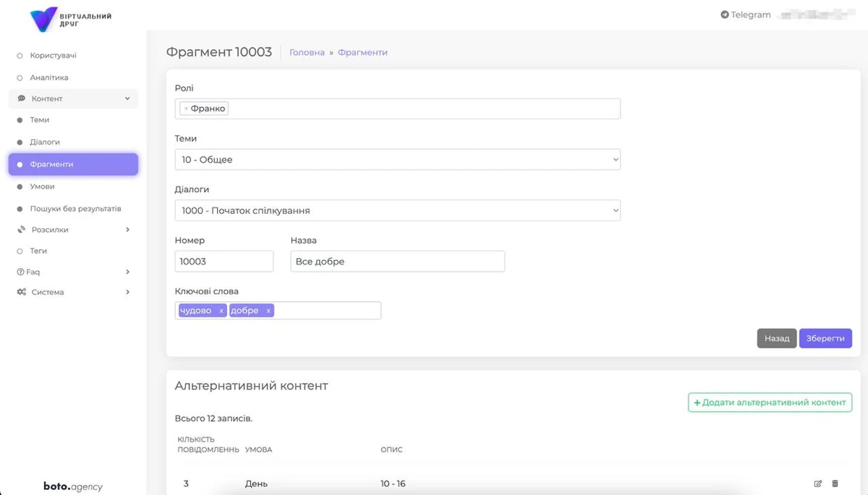Remove the чудово keyword tag
Screen dimensions: 868x495
point(221,311)
